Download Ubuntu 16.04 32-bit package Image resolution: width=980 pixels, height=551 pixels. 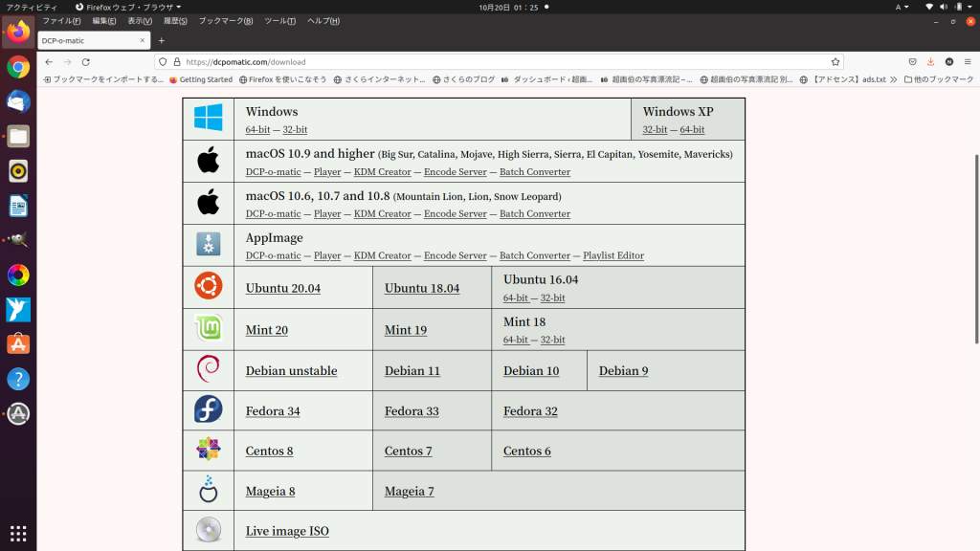pos(552,298)
